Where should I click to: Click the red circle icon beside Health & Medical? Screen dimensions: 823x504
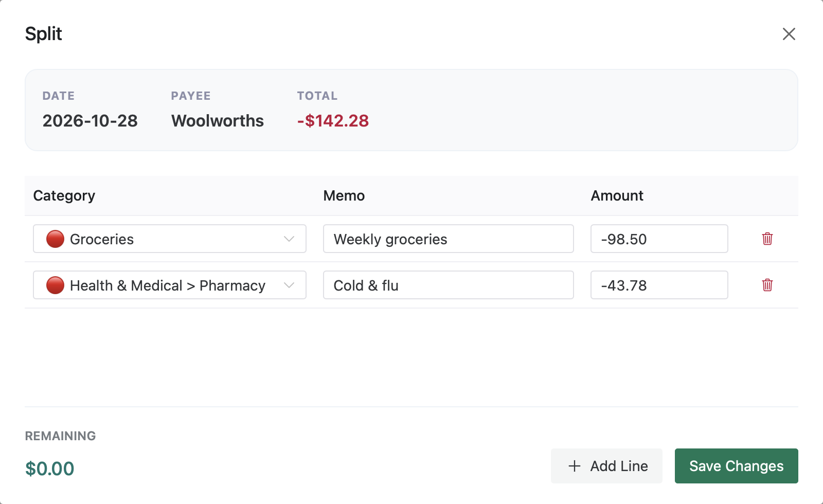coord(55,285)
